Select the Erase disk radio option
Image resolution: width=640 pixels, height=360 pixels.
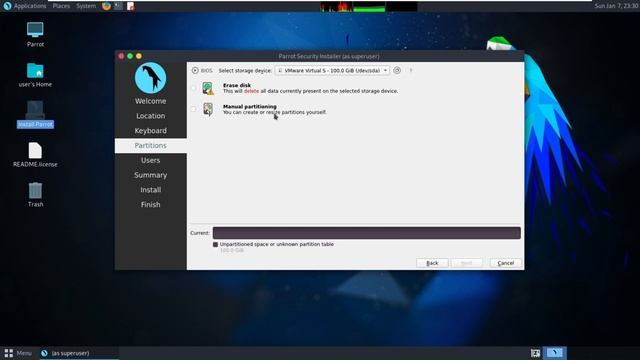point(194,88)
